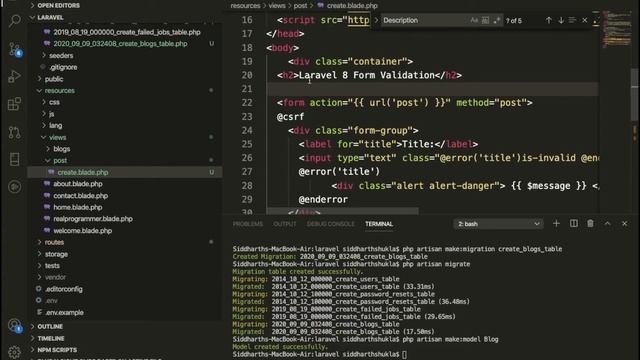The width and height of the screenshot is (640, 360).
Task: Open Source Control view in activity bar
Action: [15, 49]
